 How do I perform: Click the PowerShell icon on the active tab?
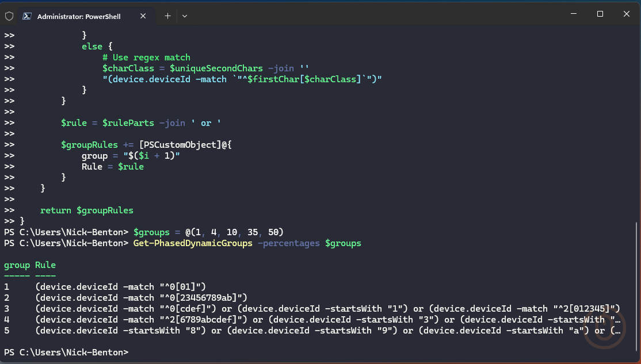pos(27,16)
